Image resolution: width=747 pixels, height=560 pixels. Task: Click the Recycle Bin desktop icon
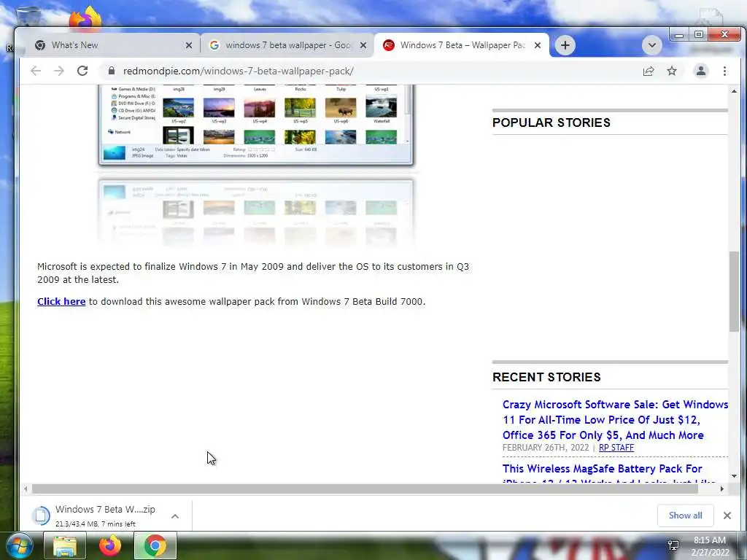(28, 17)
